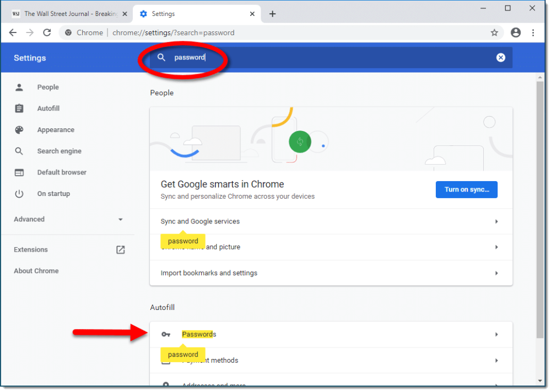Click the vertical page scrollbar
The width and height of the screenshot is (551, 392).
tap(540, 209)
